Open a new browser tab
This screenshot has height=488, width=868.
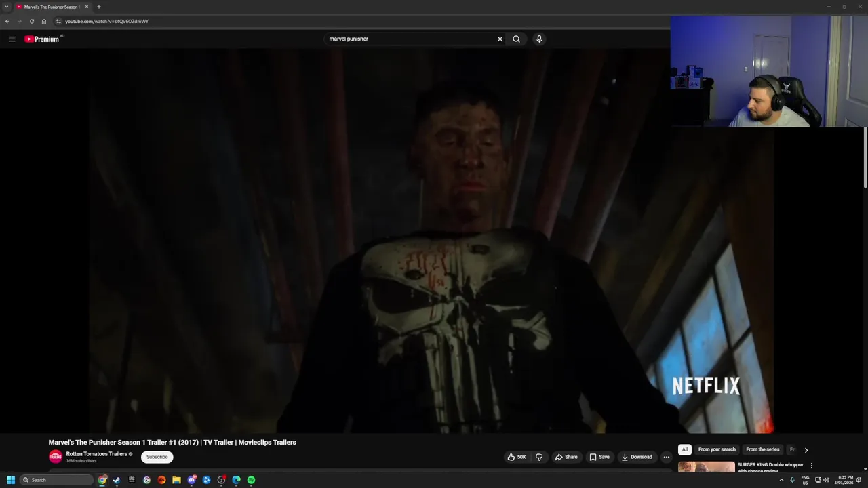click(x=98, y=7)
